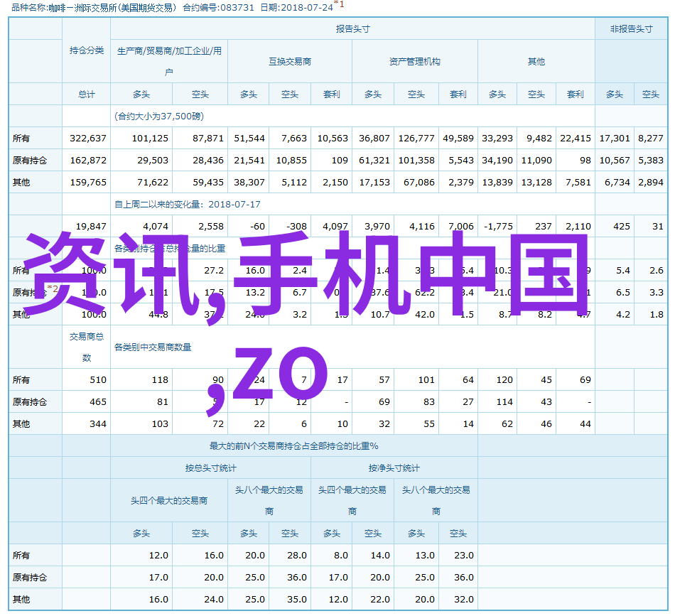Select the value 101,358

[x=416, y=160]
